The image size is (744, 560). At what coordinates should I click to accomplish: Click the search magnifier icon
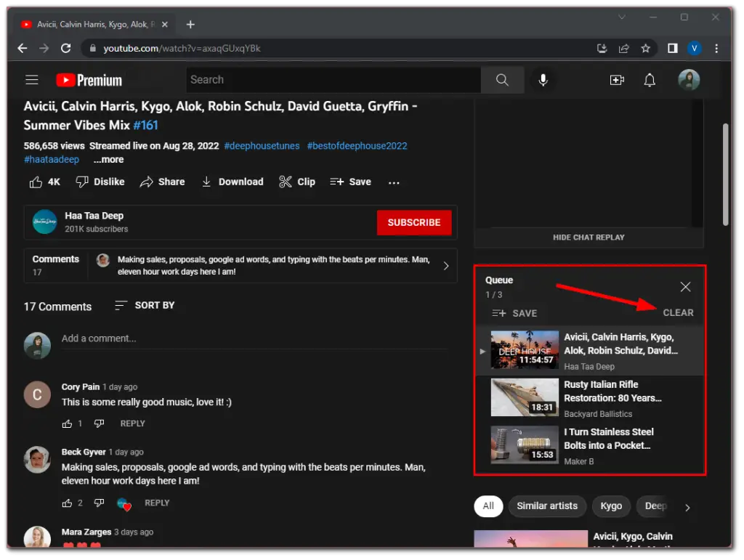click(x=502, y=80)
